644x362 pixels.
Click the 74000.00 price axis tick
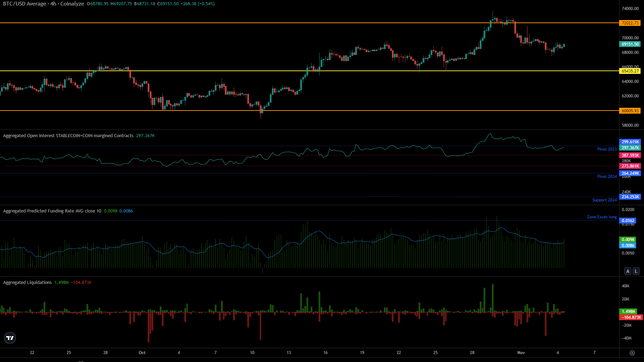point(630,9)
